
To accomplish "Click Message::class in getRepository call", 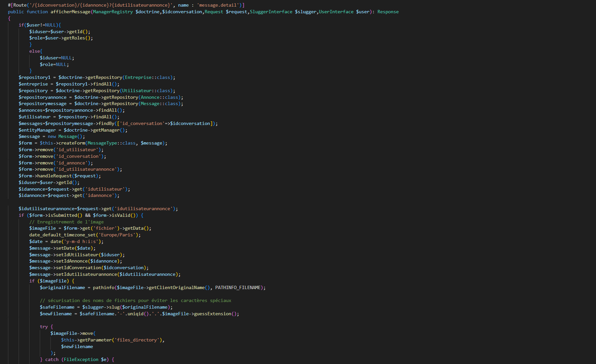I will (159, 103).
